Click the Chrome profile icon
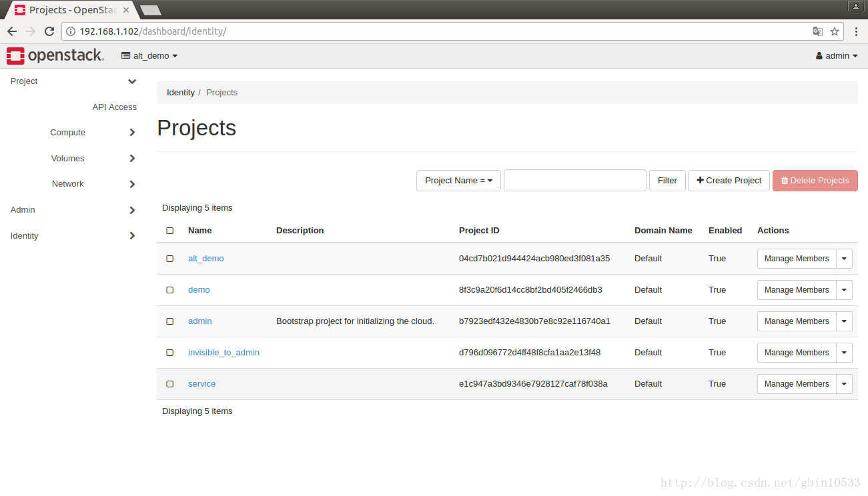This screenshot has width=868, height=496. 856,7
